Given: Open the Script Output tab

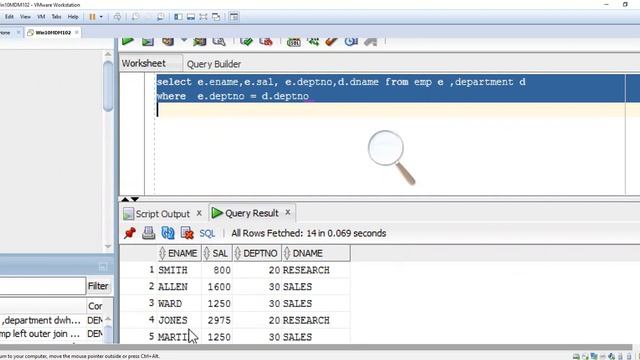Looking at the screenshot, I should (x=162, y=213).
